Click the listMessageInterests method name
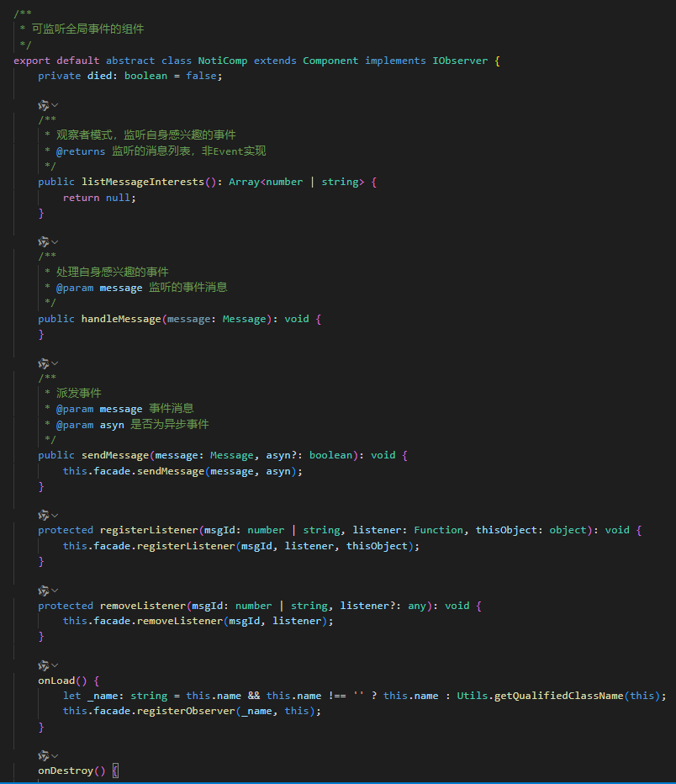This screenshot has height=784, width=676. coord(143,182)
